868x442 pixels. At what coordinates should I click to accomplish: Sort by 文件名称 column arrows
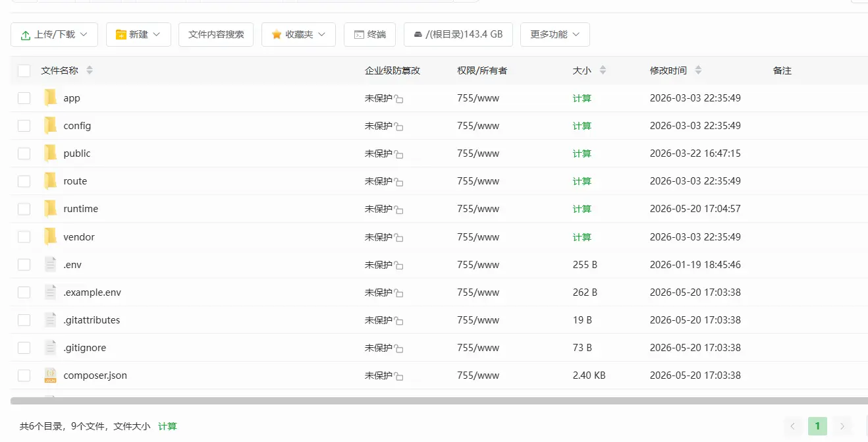90,70
